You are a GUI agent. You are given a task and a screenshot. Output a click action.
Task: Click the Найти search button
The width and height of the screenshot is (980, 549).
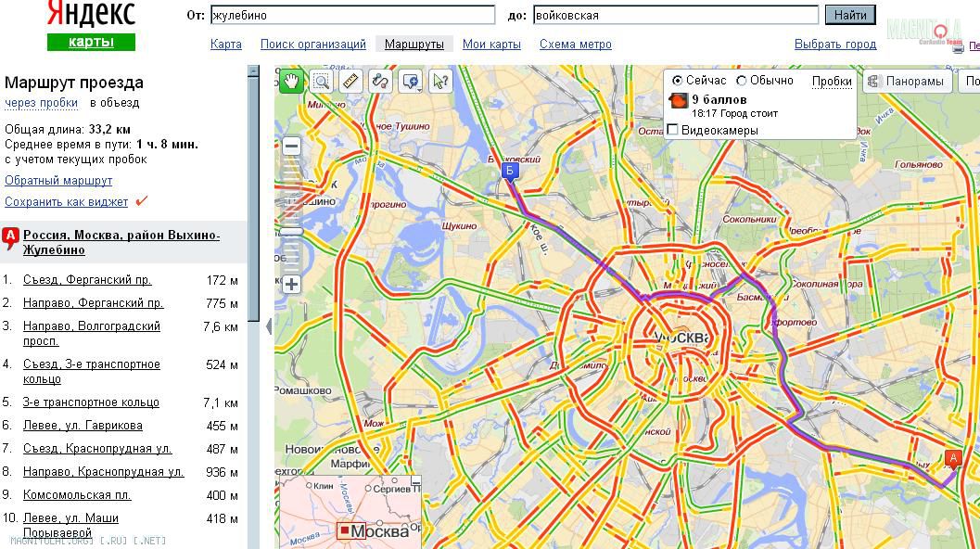pyautogui.click(x=850, y=15)
